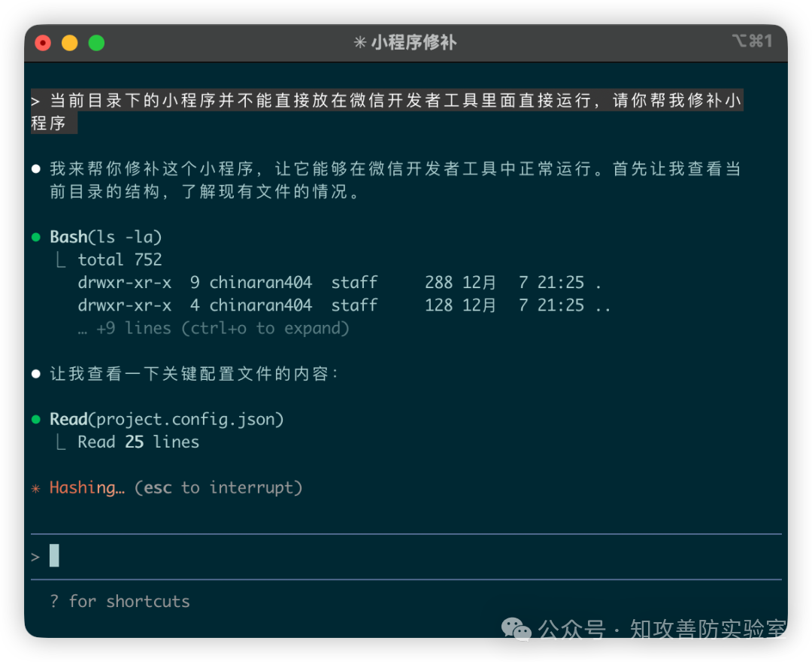Screen dimensions: 812x662
Task: Click the 'total 752' output line
Action: click(x=120, y=260)
